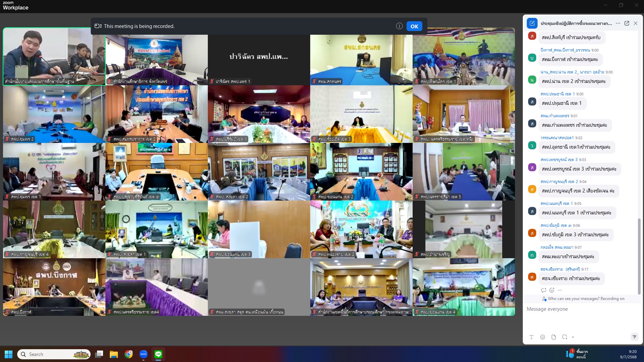Click OK on the recording notice
The image size is (644, 362).
click(x=414, y=26)
